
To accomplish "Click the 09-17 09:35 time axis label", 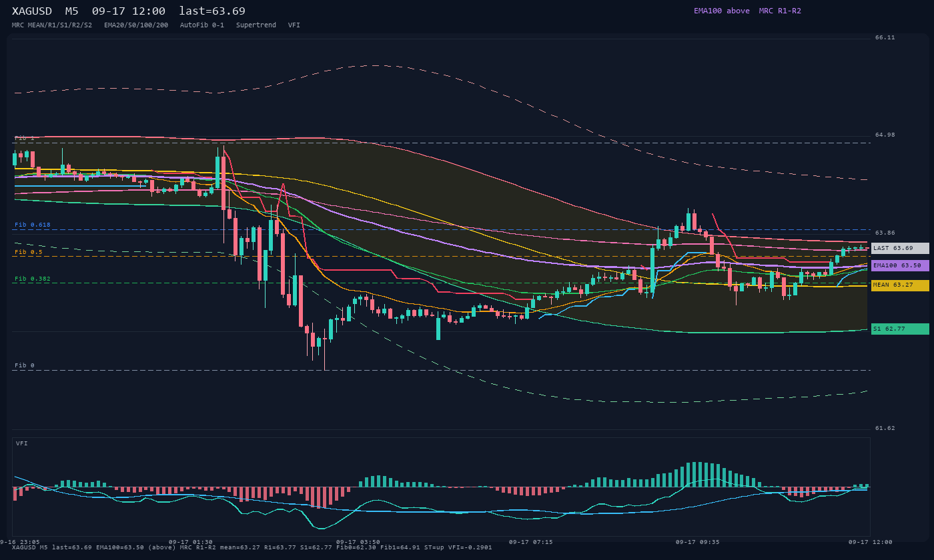I will 698,542.
